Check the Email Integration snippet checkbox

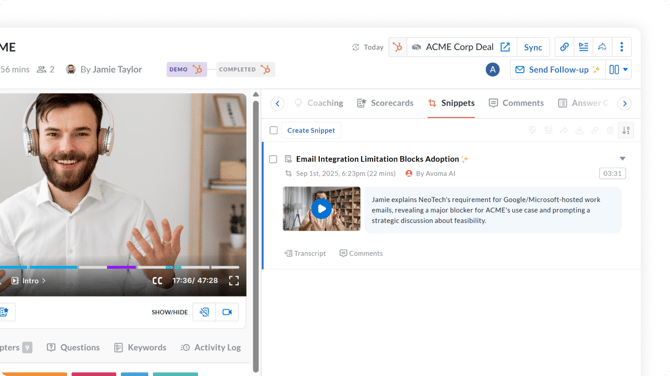click(x=273, y=159)
